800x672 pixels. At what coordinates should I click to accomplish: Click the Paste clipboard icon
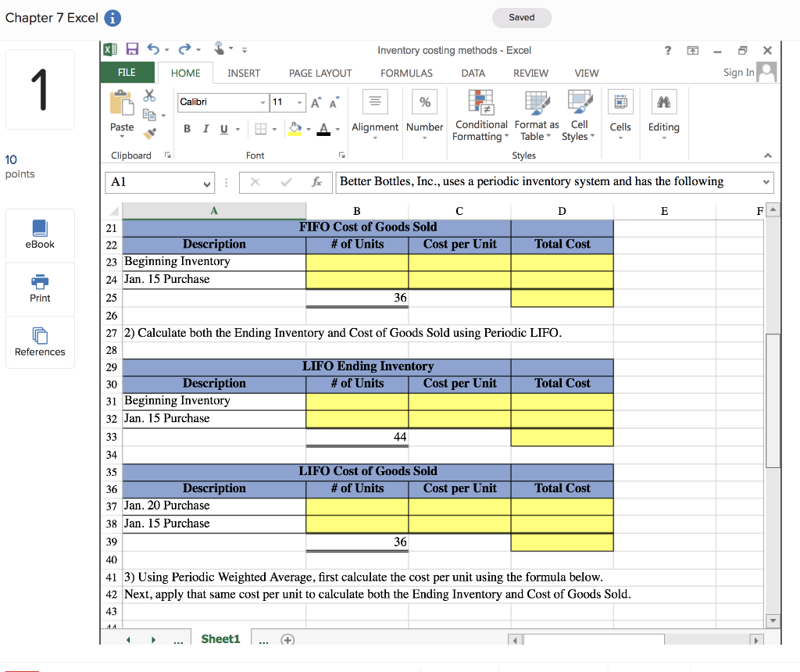pyautogui.click(x=122, y=103)
